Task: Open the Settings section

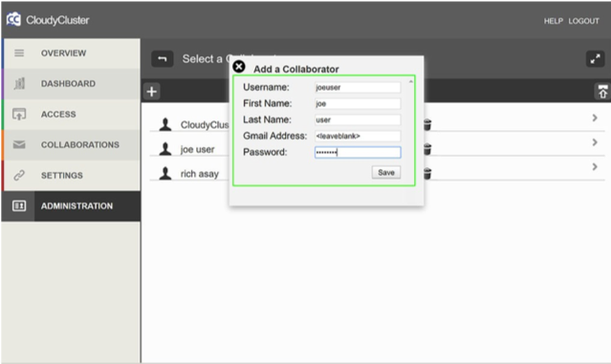Action: coord(71,175)
